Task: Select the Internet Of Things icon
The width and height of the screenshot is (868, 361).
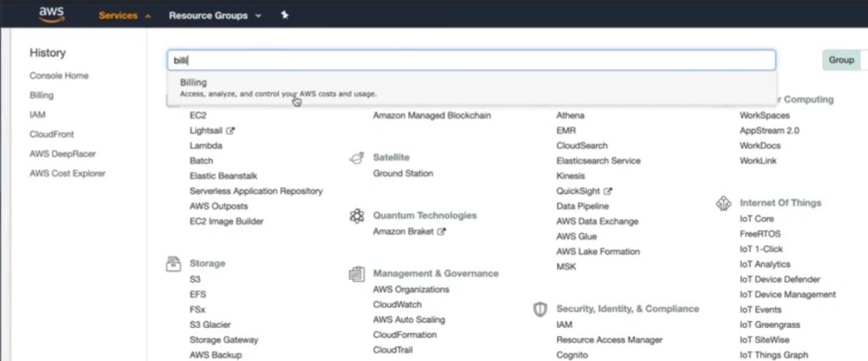Action: click(x=723, y=203)
